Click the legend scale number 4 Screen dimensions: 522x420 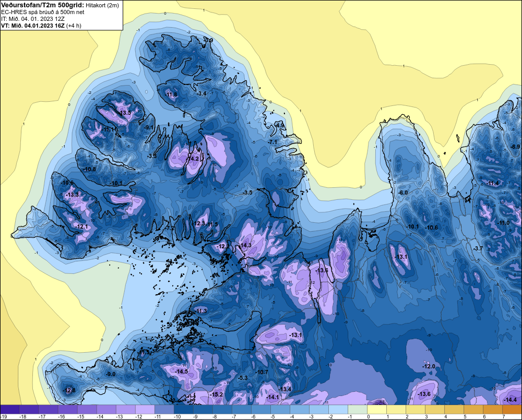[x=446, y=417]
